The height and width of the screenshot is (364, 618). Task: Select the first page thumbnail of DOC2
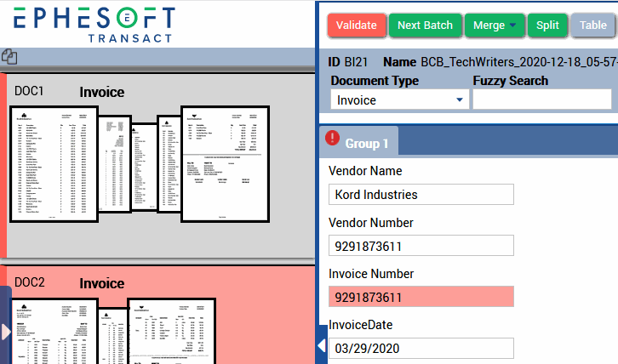(x=54, y=331)
